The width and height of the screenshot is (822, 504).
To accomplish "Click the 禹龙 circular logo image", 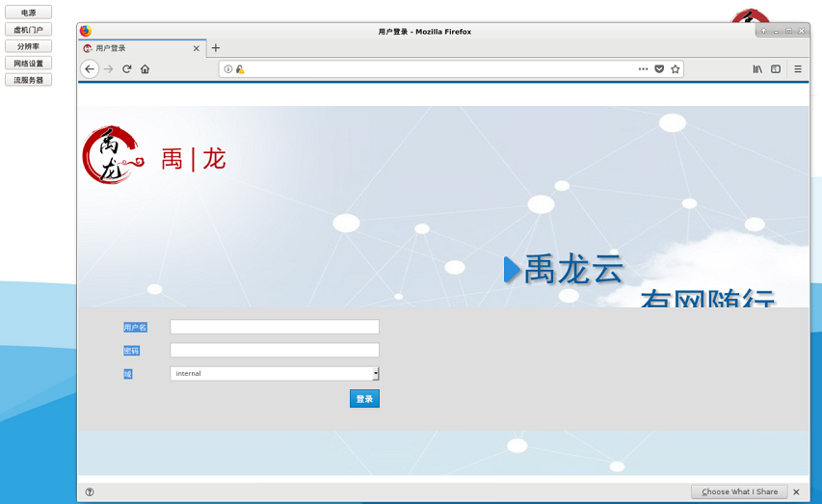I will (112, 155).
